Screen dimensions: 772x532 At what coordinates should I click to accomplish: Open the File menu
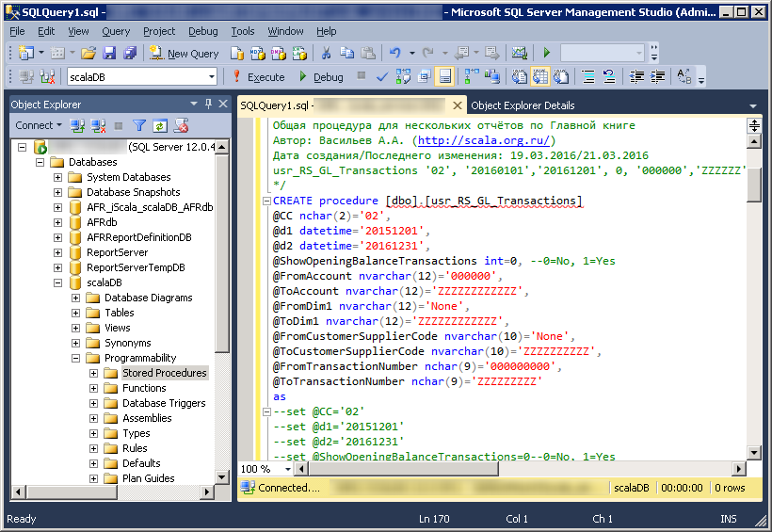pyautogui.click(x=17, y=31)
